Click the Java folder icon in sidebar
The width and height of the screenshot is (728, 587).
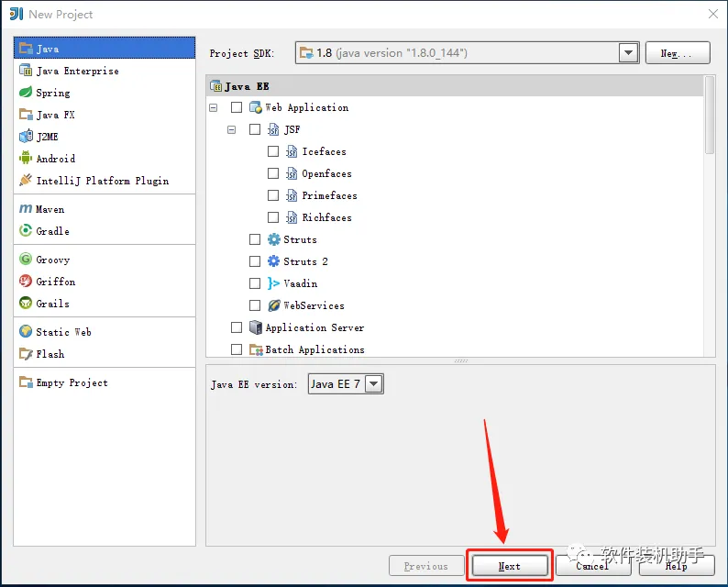[x=26, y=49]
